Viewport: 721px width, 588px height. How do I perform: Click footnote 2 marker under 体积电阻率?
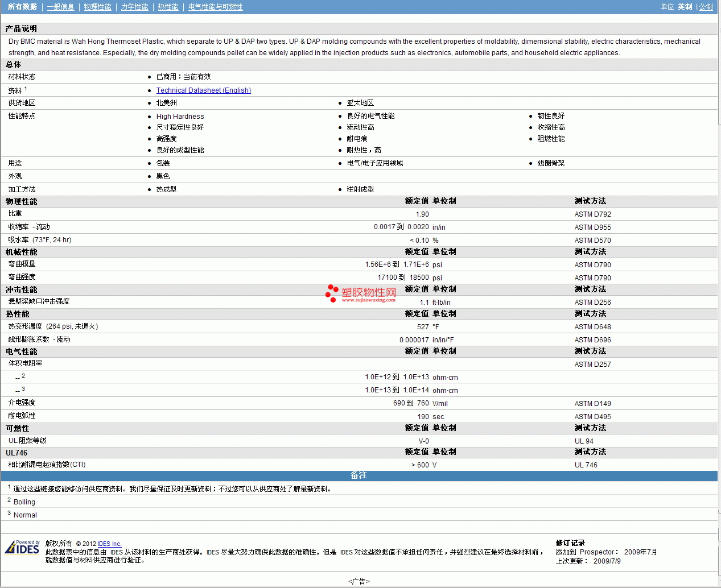point(23,376)
